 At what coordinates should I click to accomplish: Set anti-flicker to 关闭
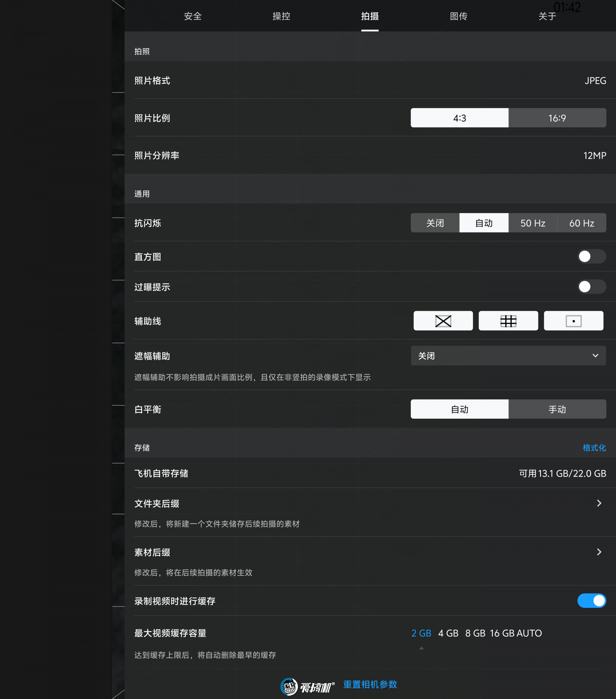[435, 223]
